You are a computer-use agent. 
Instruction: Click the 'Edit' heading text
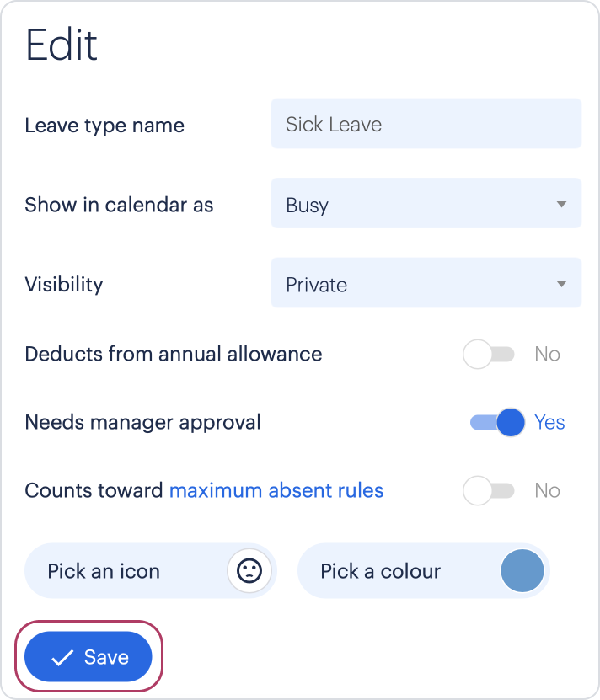pyautogui.click(x=62, y=44)
